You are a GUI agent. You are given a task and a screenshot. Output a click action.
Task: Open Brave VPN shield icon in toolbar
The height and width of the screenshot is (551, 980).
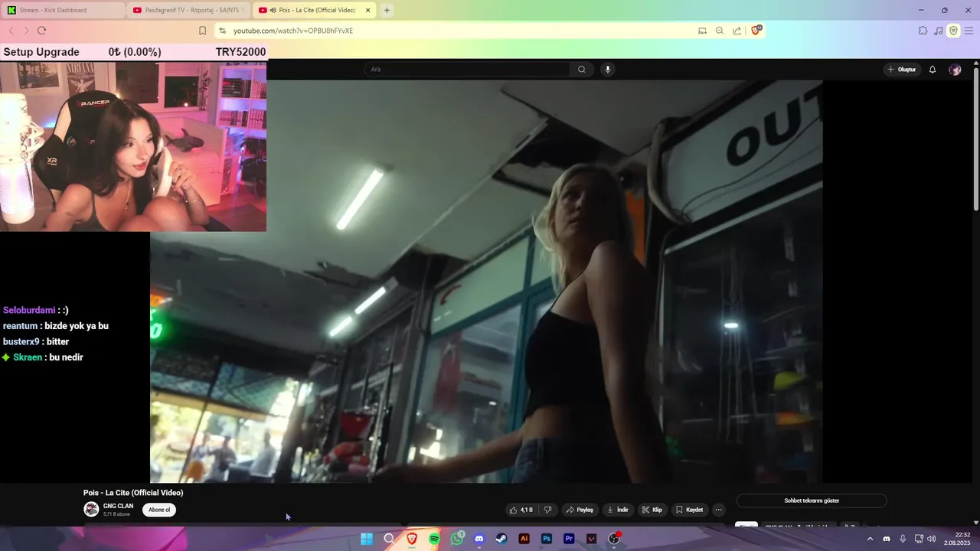point(953,31)
